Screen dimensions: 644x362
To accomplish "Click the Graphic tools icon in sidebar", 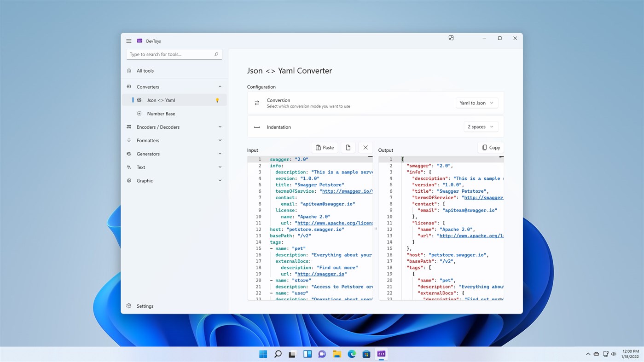I will click(128, 180).
